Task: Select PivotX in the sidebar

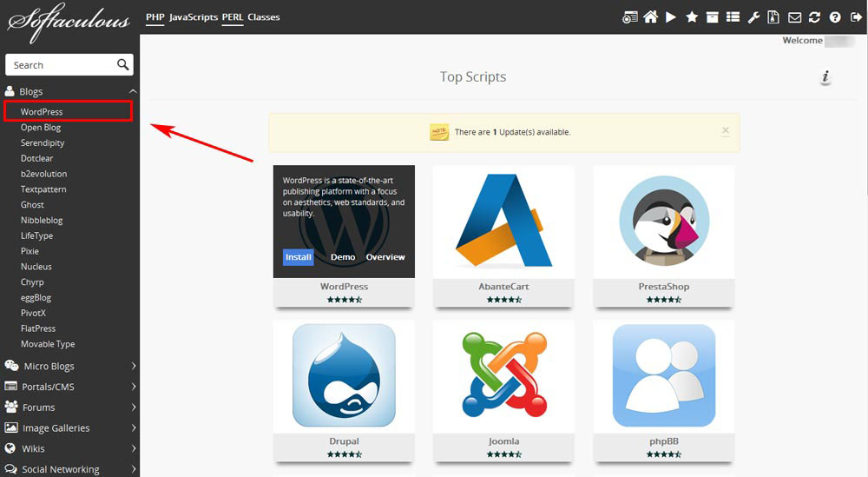Action: tap(33, 313)
